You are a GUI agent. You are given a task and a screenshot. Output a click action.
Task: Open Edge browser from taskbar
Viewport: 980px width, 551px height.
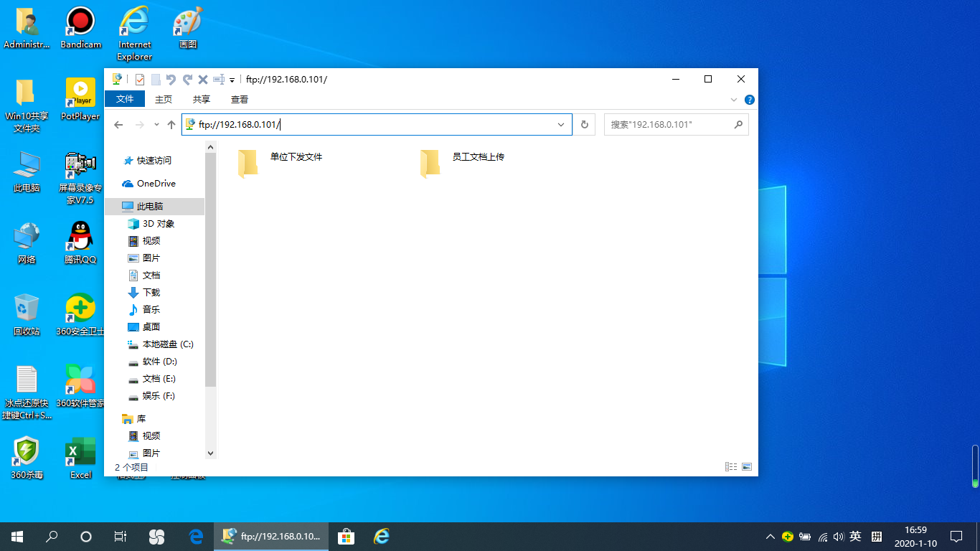195,537
